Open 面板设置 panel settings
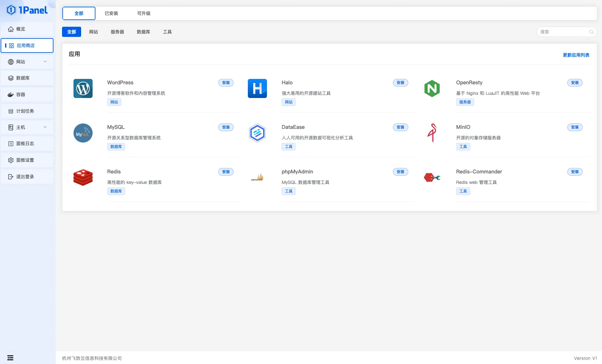 [27, 160]
